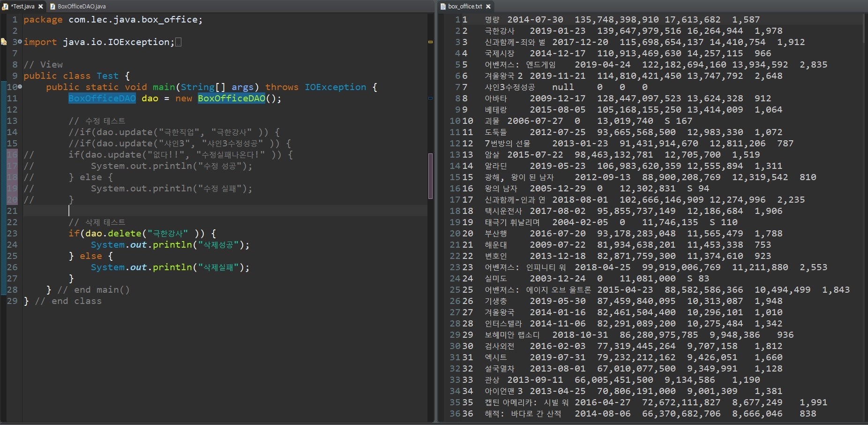
Task: Click dao.delete call on line 23
Action: pyautogui.click(x=113, y=233)
